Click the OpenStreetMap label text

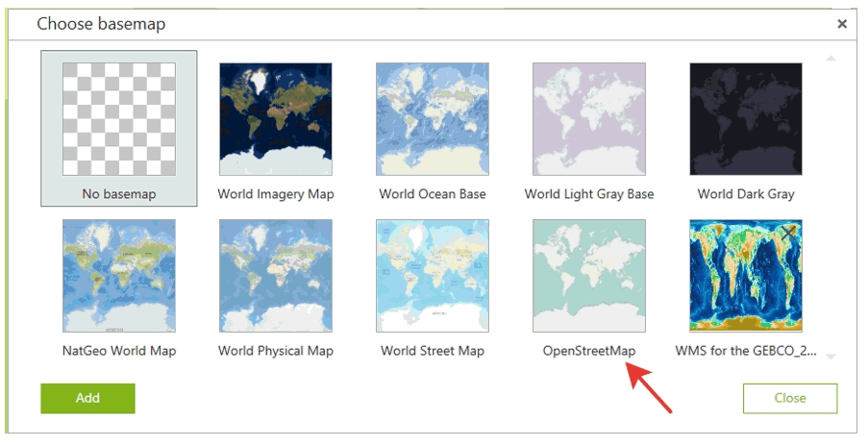click(589, 351)
